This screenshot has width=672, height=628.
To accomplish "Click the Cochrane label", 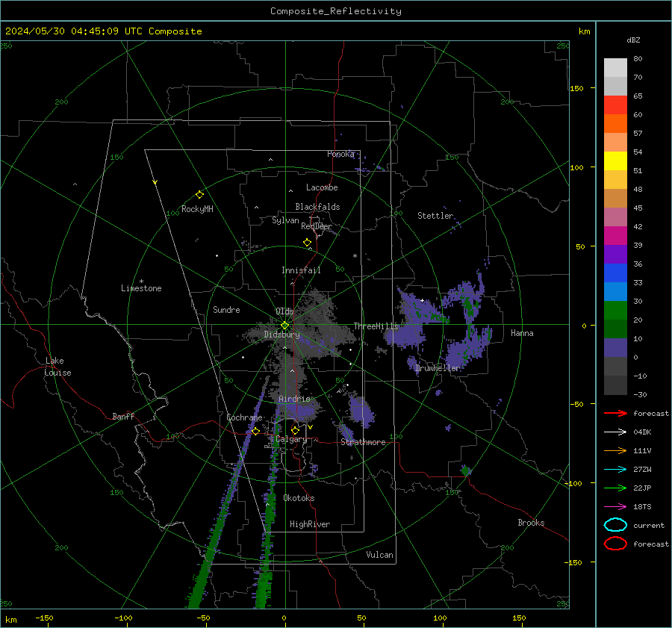I will click(244, 417).
